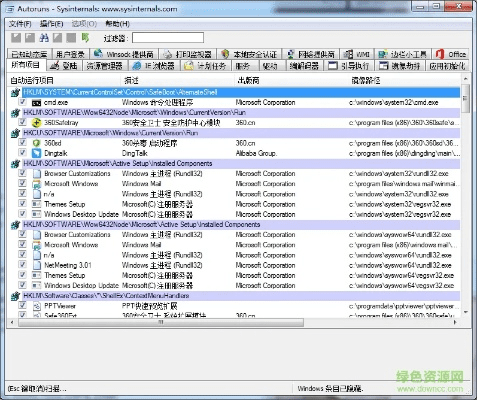Click the cmd.exe entry icon
The height and width of the screenshot is (400, 477).
36,103
